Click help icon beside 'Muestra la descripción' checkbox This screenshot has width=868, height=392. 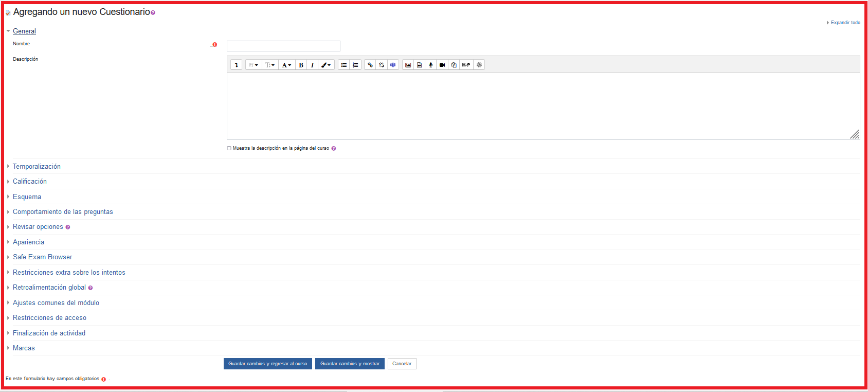point(334,148)
